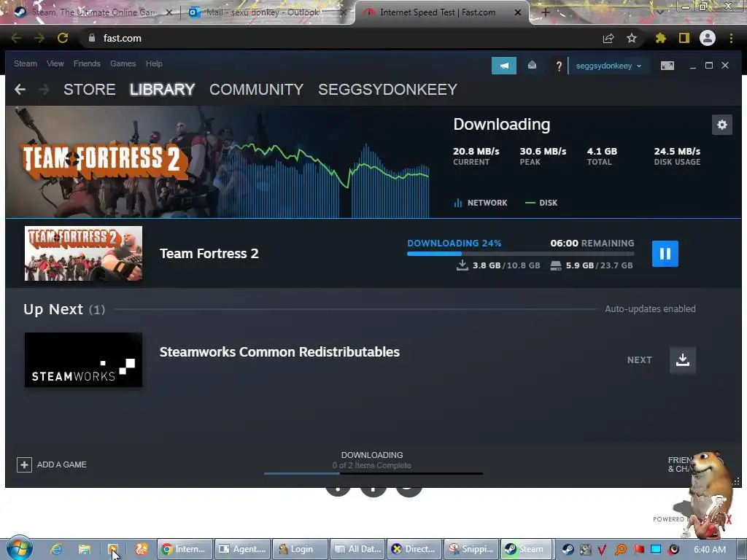This screenshot has height=560, width=747.
Task: Switch Steam to Big Picture mode
Action: tap(667, 66)
